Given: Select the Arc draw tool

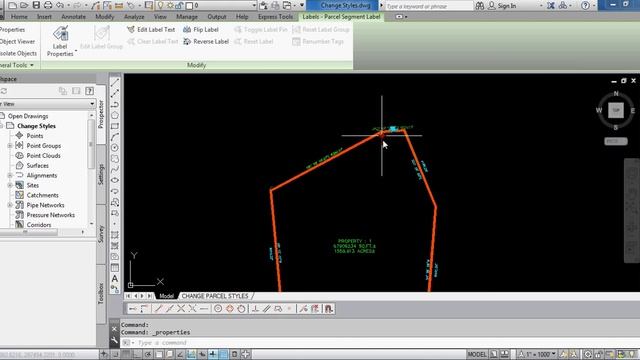Looking at the screenshot, I should (x=115, y=137).
